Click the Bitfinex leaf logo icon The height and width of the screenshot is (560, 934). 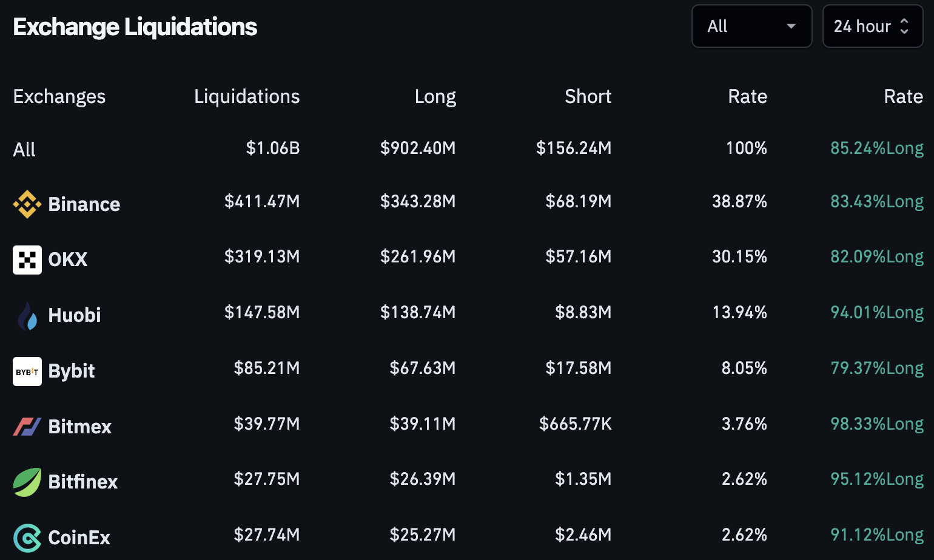27,482
